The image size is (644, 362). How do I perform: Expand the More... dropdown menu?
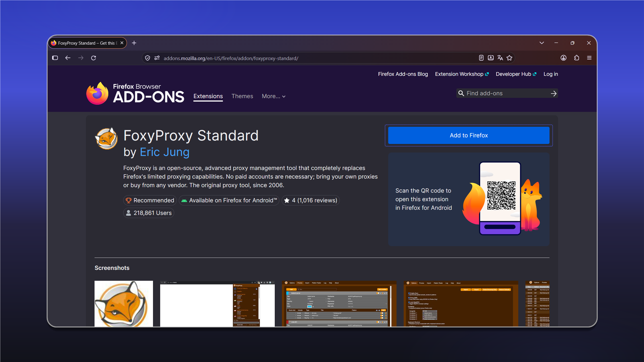274,96
